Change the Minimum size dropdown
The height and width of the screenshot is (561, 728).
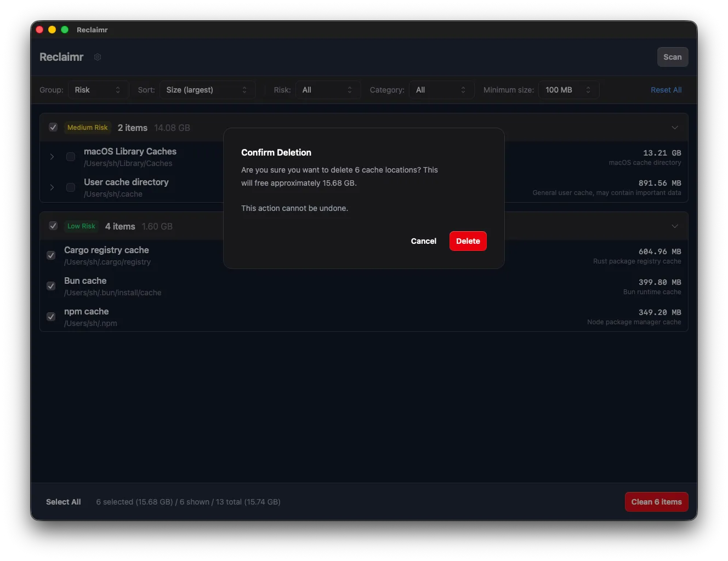(568, 89)
